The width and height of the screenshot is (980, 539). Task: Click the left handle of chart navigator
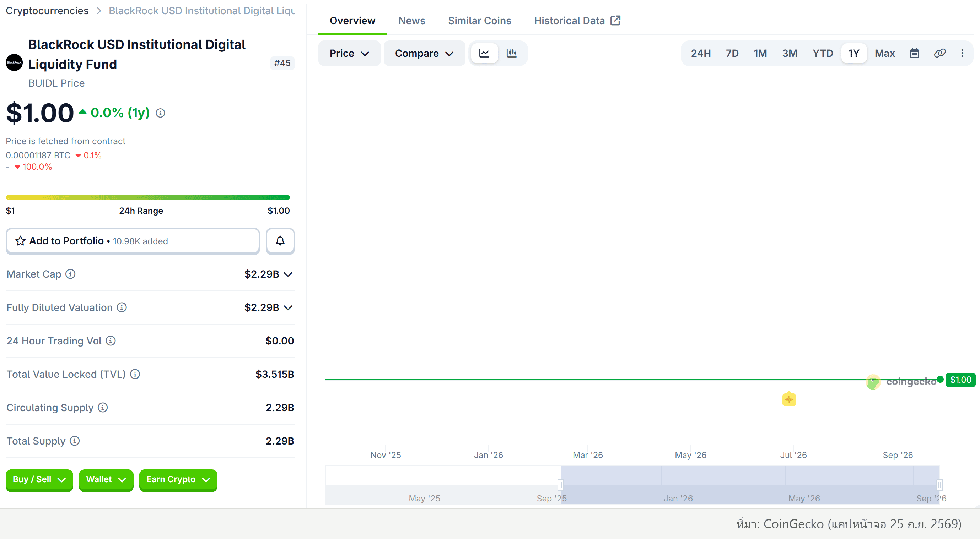pyautogui.click(x=560, y=485)
